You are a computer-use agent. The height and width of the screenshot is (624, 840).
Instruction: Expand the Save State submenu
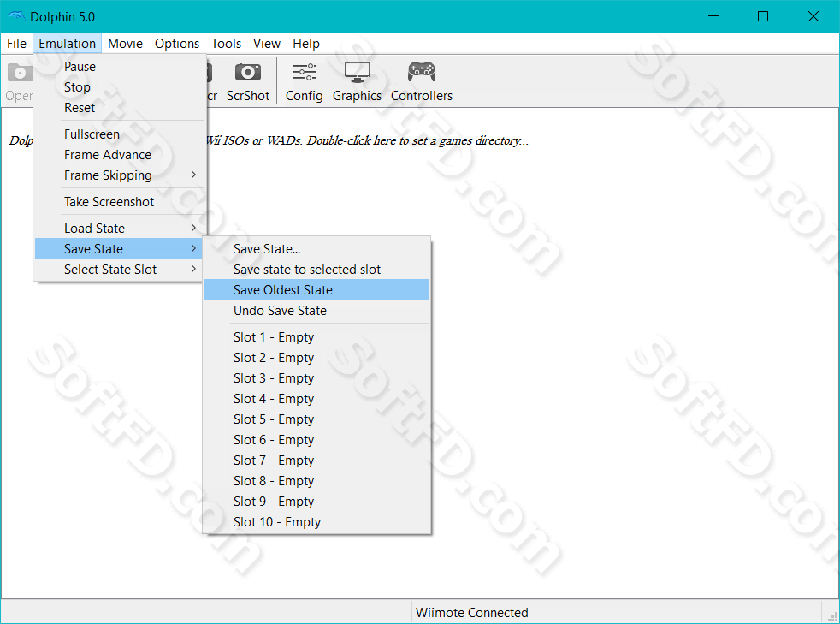tap(120, 249)
